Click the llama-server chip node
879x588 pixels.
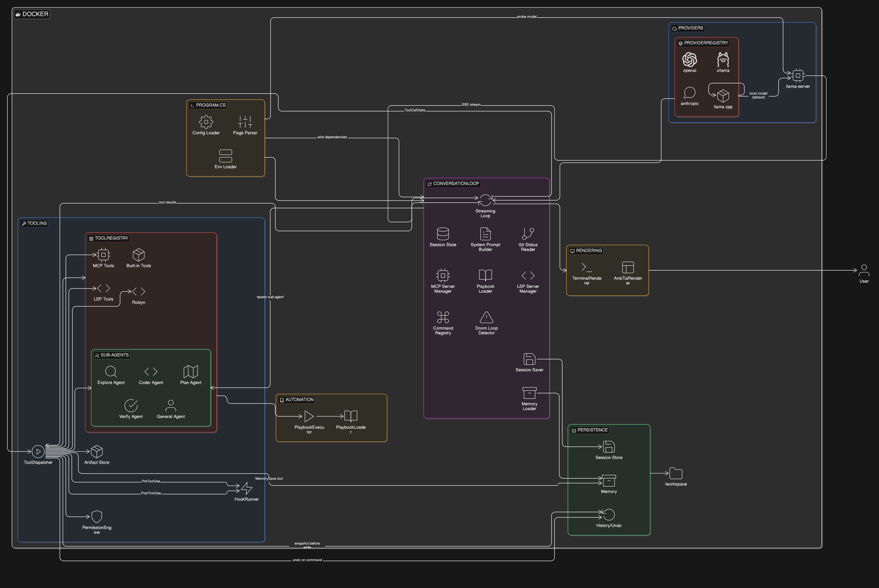(x=798, y=75)
